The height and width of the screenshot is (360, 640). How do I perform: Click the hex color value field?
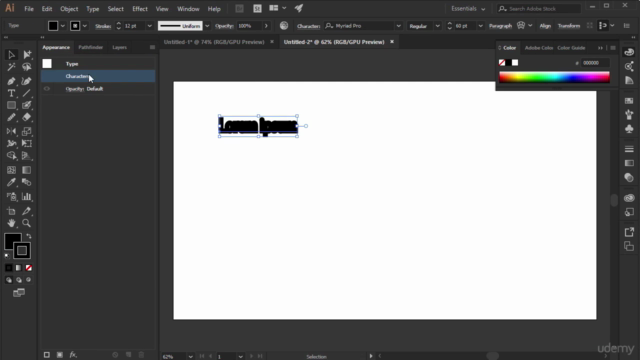point(595,63)
